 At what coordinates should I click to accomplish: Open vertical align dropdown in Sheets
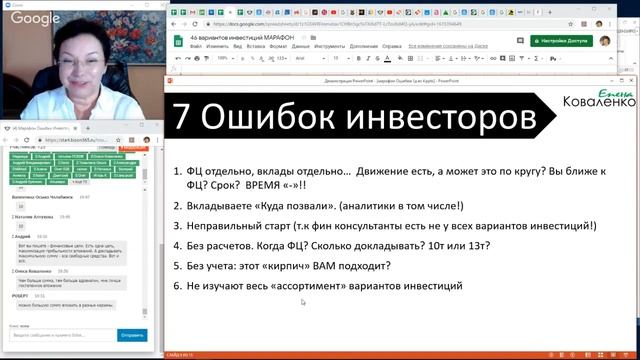pos(452,59)
